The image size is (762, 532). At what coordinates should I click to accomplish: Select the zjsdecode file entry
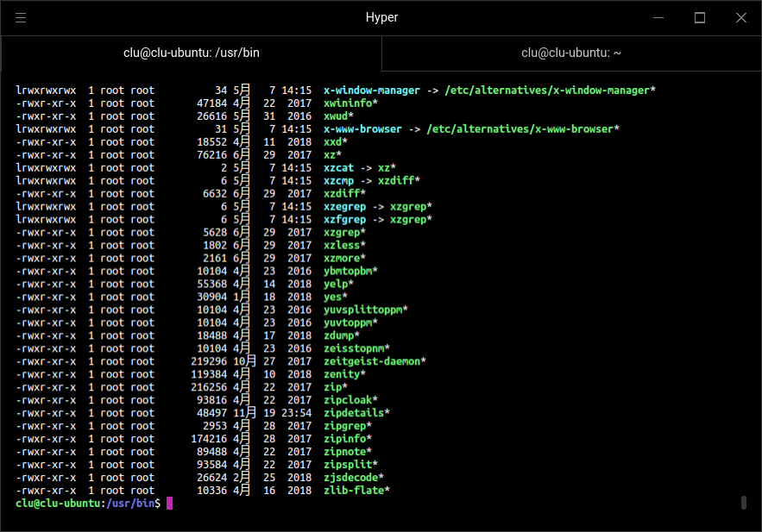point(350,478)
